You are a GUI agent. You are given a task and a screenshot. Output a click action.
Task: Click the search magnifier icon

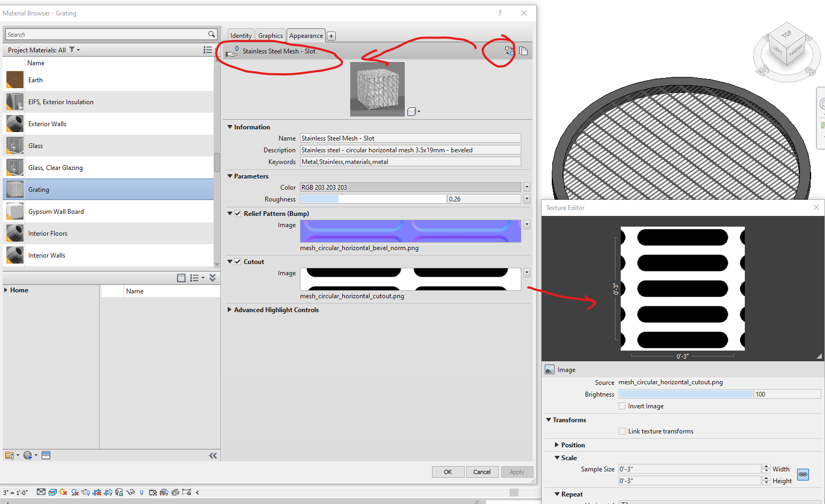click(x=212, y=34)
